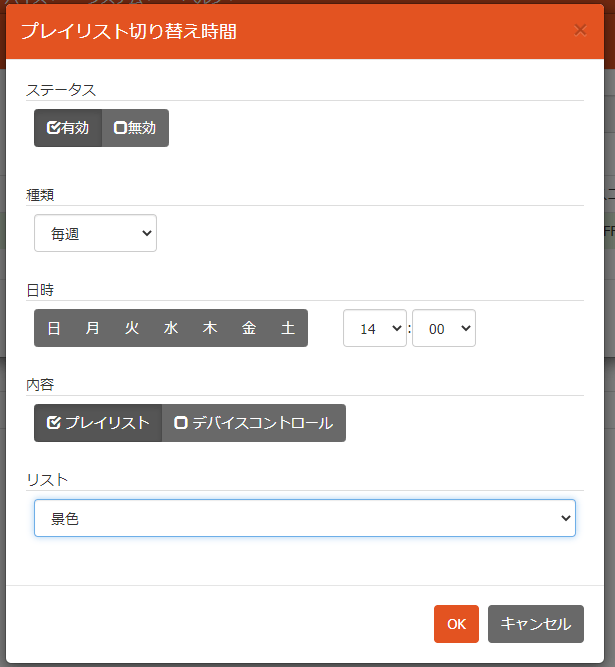
Task: Toggle Wednesday (水) in day selector
Action: pyautogui.click(x=171, y=328)
